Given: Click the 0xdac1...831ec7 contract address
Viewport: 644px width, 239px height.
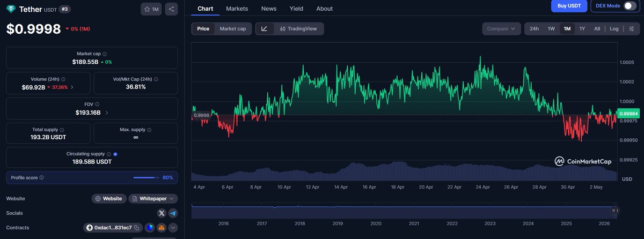Looking at the screenshot, I should (x=113, y=228).
